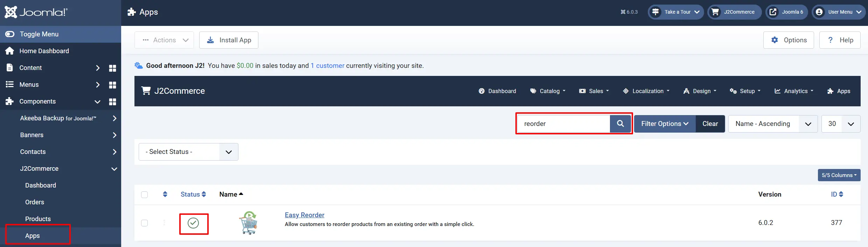Open Orders in sidebar
Viewport: 868px width, 247px height.
[35, 202]
